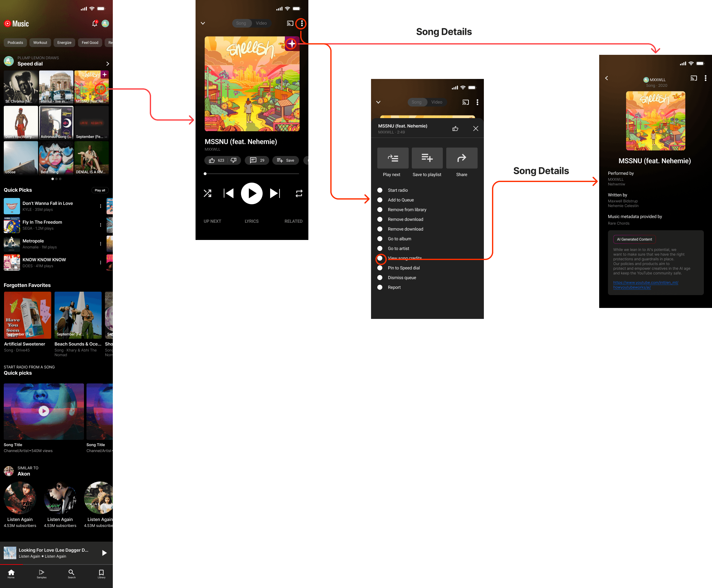Image resolution: width=712 pixels, height=588 pixels.
Task: Collapse the player with the down chevron
Action: point(203,23)
